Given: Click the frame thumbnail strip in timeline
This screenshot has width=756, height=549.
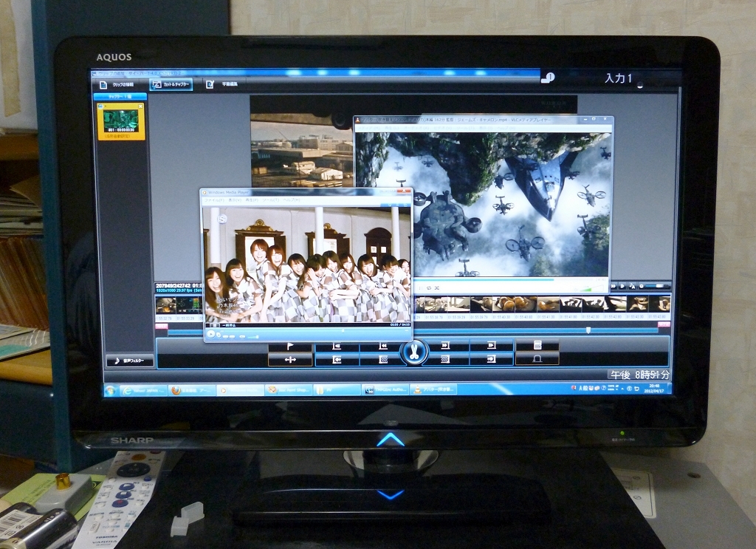Looking at the screenshot, I should pos(543,304).
